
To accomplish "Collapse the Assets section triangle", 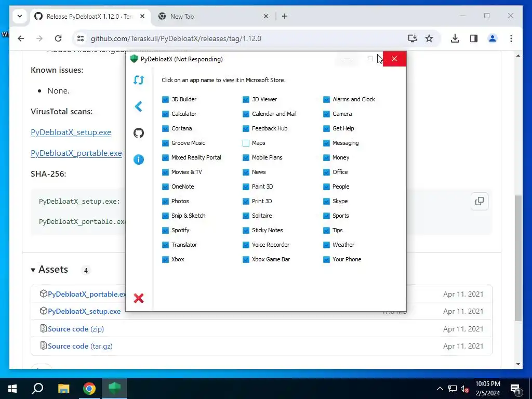I will pos(33,270).
